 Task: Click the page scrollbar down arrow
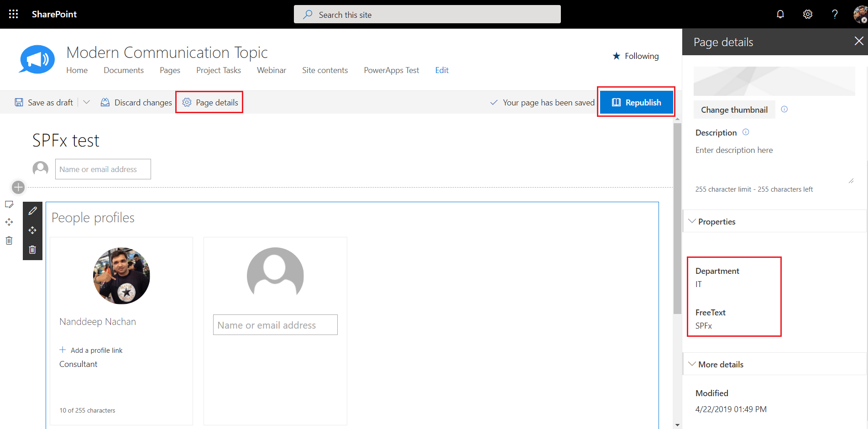coord(677,425)
